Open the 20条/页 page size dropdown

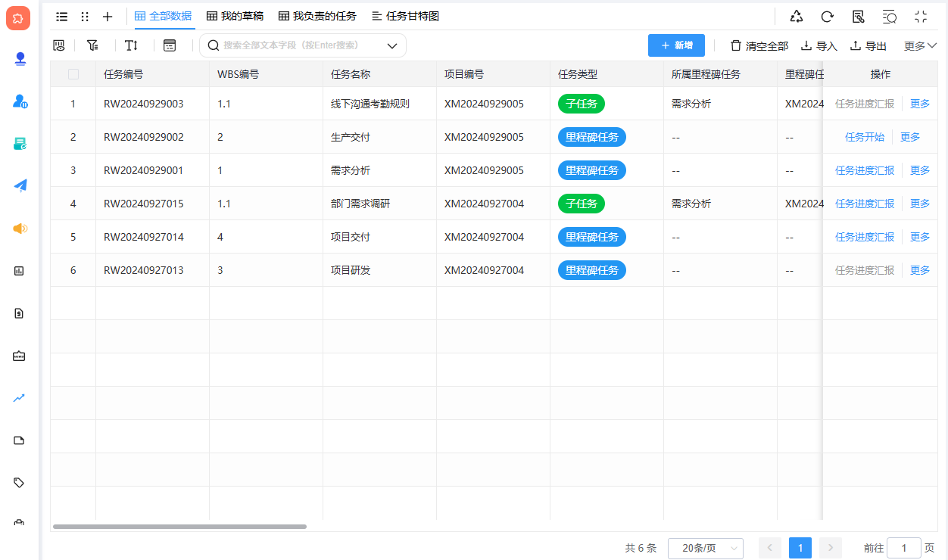pos(705,549)
